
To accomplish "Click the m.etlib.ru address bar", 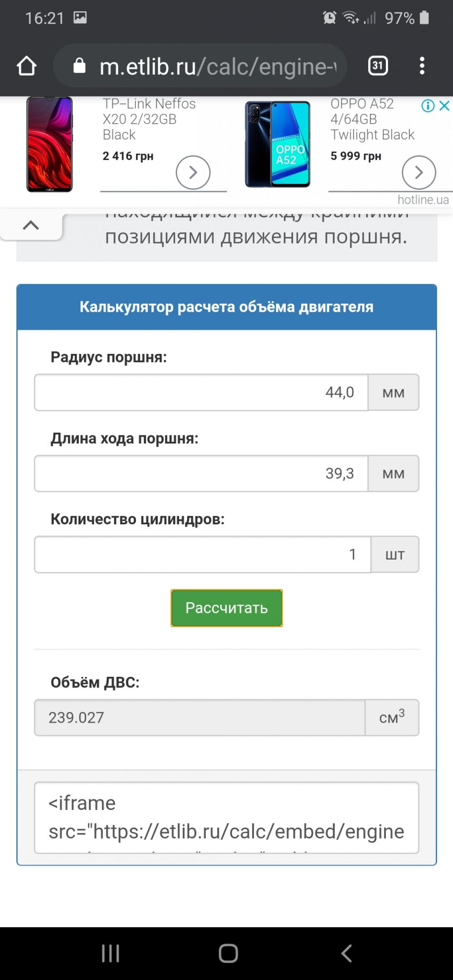I will 213,66.
